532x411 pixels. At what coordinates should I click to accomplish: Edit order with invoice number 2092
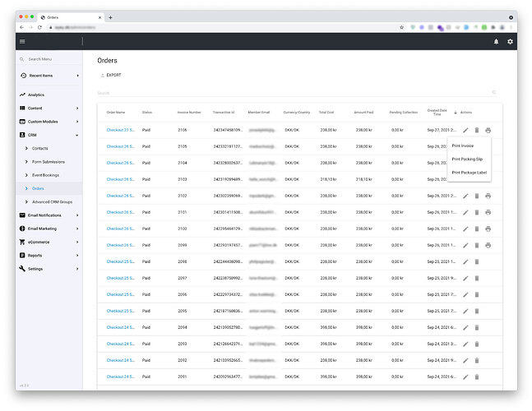point(465,361)
